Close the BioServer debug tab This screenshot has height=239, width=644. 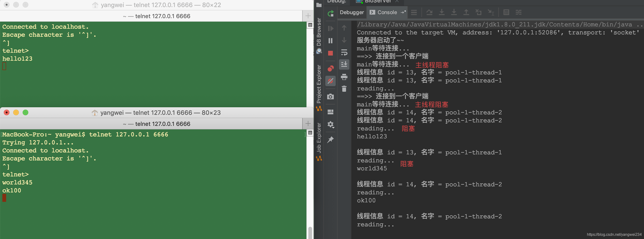397,1
